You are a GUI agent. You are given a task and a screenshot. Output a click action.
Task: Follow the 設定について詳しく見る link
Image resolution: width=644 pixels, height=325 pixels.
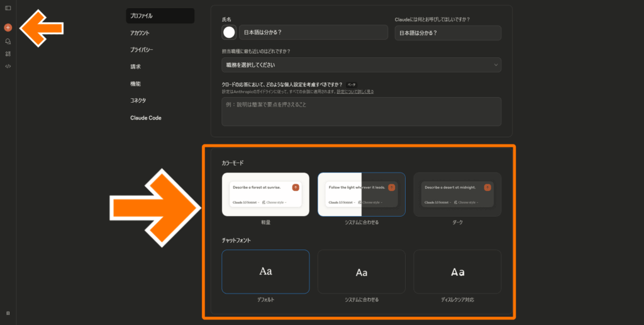tap(355, 92)
